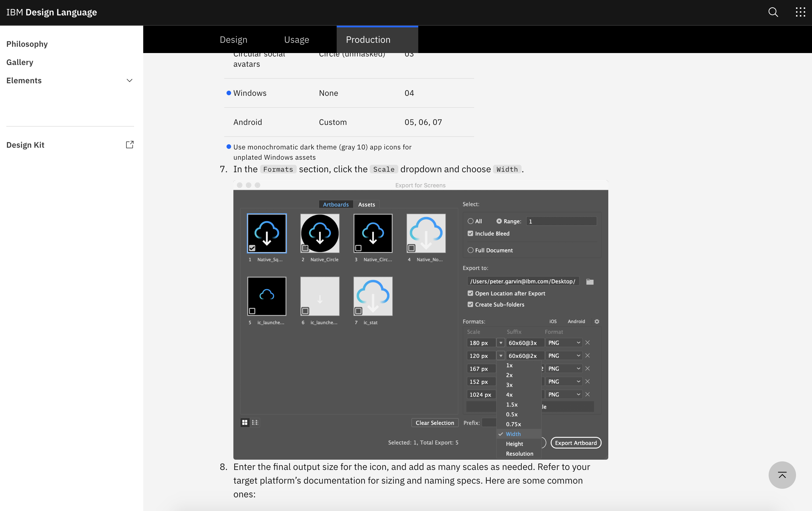Select the ic_stat artboard thumbnail
The height and width of the screenshot is (511, 812).
tap(373, 296)
